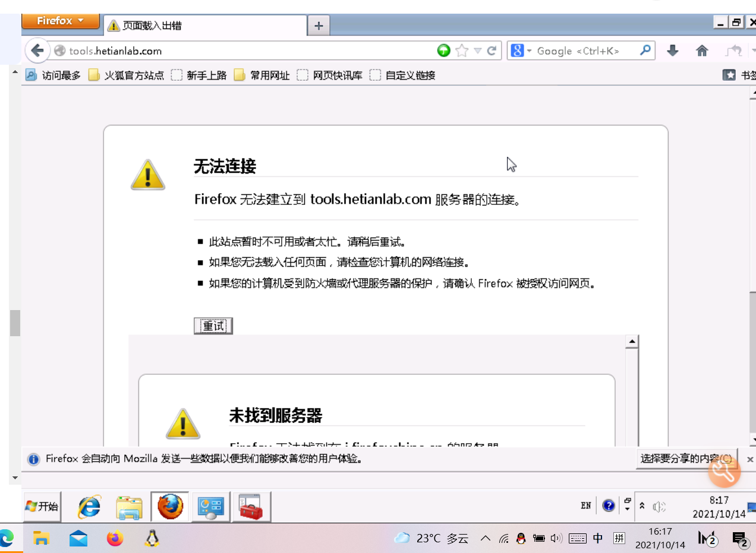
Task: Open the Google search engine dropdown
Action: point(521,50)
